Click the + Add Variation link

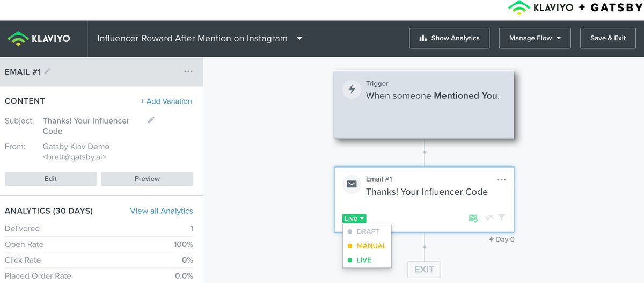tap(166, 101)
